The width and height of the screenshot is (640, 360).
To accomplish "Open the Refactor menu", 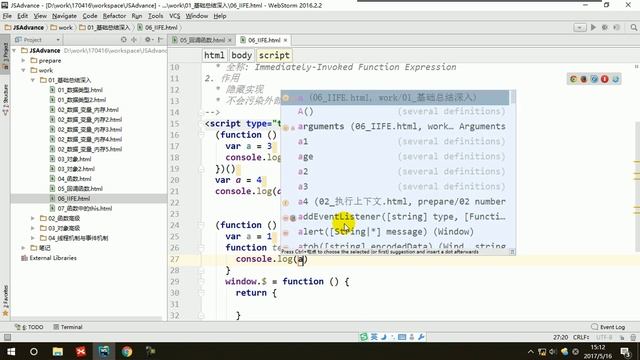I will point(114,16).
